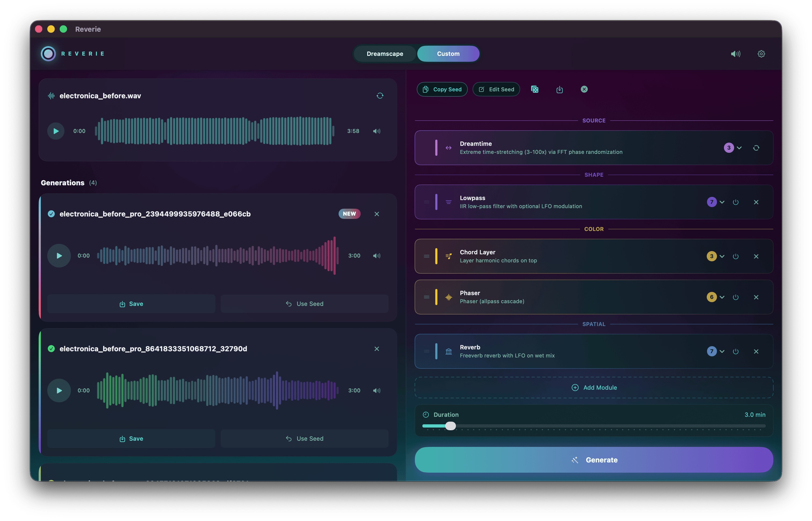Click the Reverb building icon
Viewport: 812px width, 521px height.
[448, 352]
